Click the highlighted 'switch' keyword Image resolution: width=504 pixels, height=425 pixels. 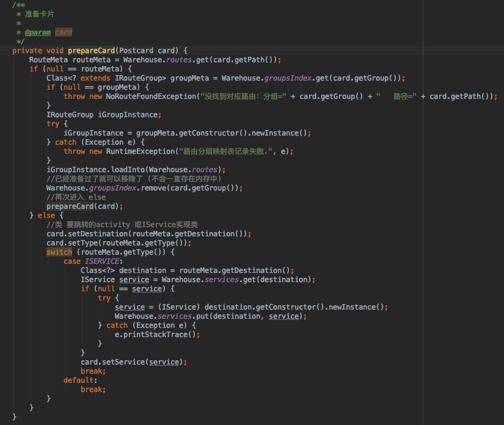59,252
